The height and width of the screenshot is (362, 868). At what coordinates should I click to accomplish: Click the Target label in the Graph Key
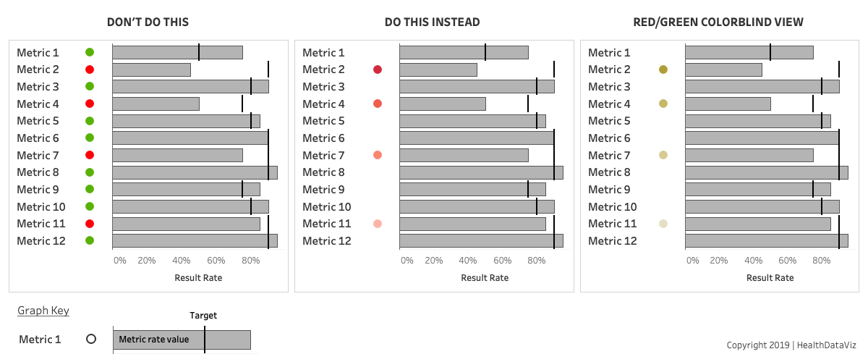(203, 316)
